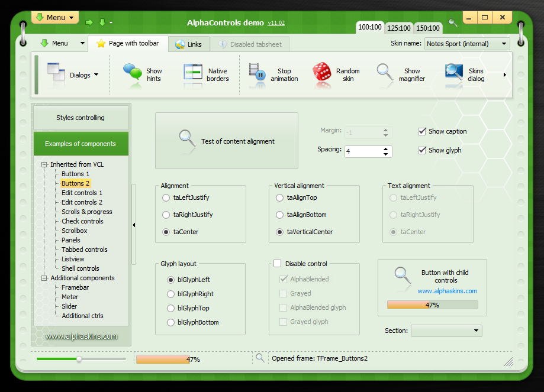Click the Test of content alignment button
Viewport: 544px width, 392px height.
(x=227, y=141)
